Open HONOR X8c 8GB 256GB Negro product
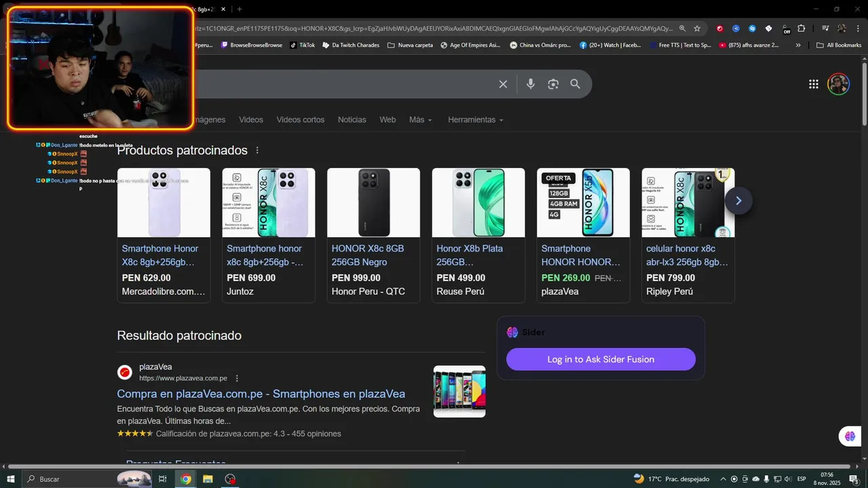Image resolution: width=868 pixels, height=488 pixels. tap(374, 235)
